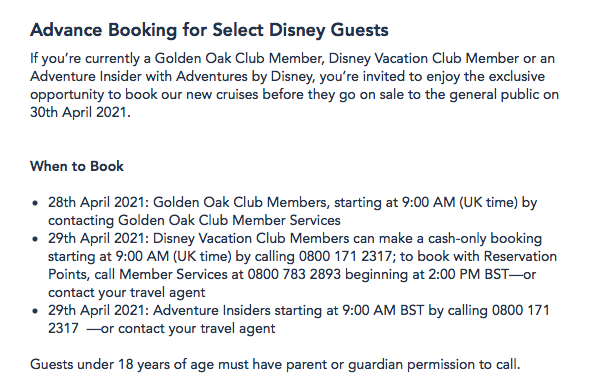Click the third bullet point marker

(35, 311)
